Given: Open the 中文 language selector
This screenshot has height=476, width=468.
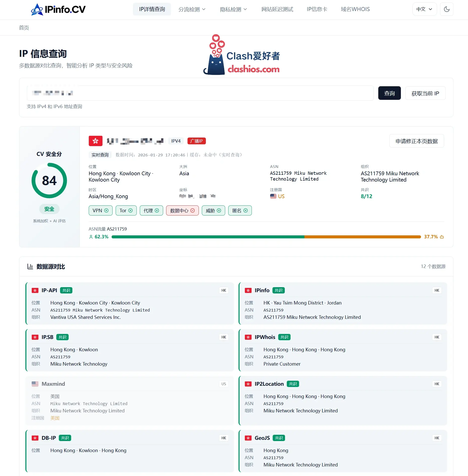Looking at the screenshot, I should [424, 9].
